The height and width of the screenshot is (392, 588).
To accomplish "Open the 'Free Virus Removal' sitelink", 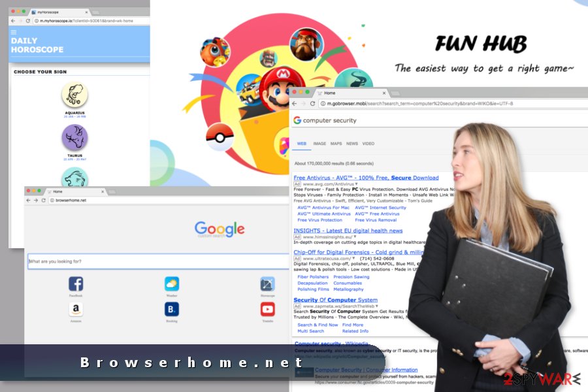I will (376, 220).
